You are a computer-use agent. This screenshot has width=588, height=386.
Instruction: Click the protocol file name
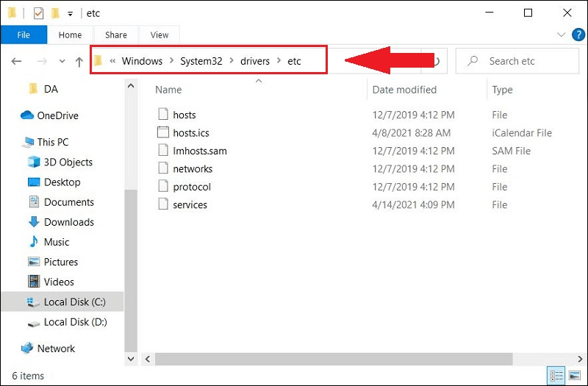click(192, 187)
